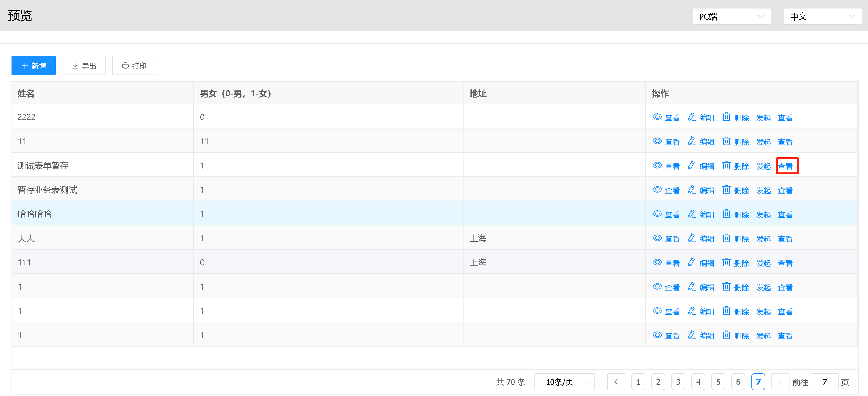Screen dimensions: 868x396
Task: Click the trash delete icon for row 111
Action: [727, 262]
